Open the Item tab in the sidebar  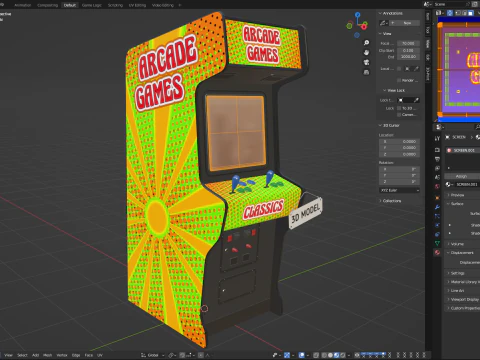tap(428, 16)
